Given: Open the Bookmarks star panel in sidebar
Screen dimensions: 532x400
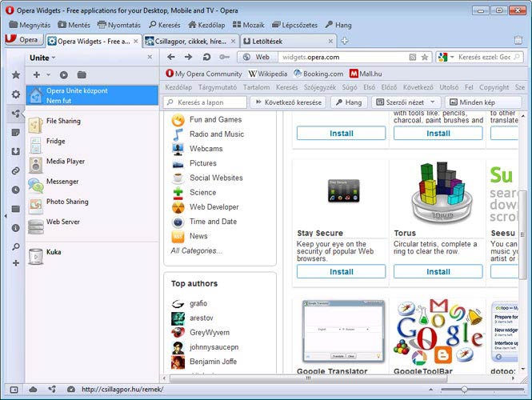Looking at the screenshot, I should 16,74.
